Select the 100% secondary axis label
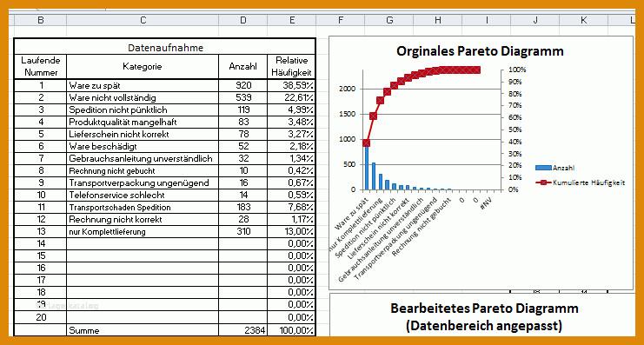Screen dimensions: 644x345 click(x=517, y=70)
